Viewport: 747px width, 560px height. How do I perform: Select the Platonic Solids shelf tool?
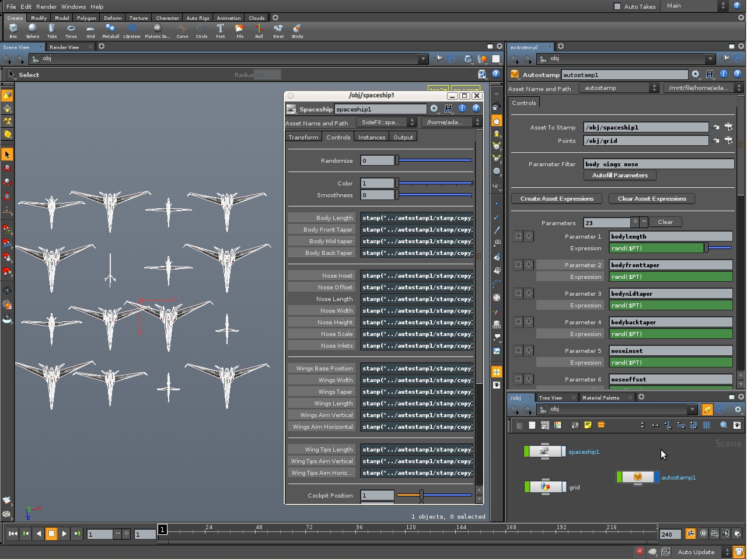(x=157, y=31)
